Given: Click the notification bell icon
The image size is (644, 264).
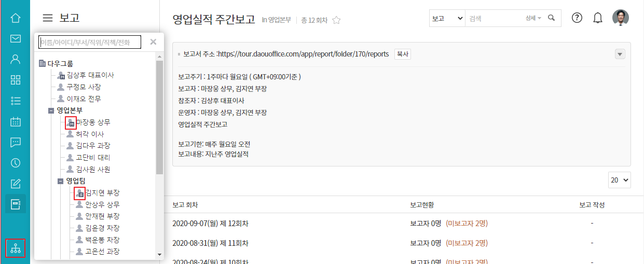Looking at the screenshot, I should (x=598, y=18).
